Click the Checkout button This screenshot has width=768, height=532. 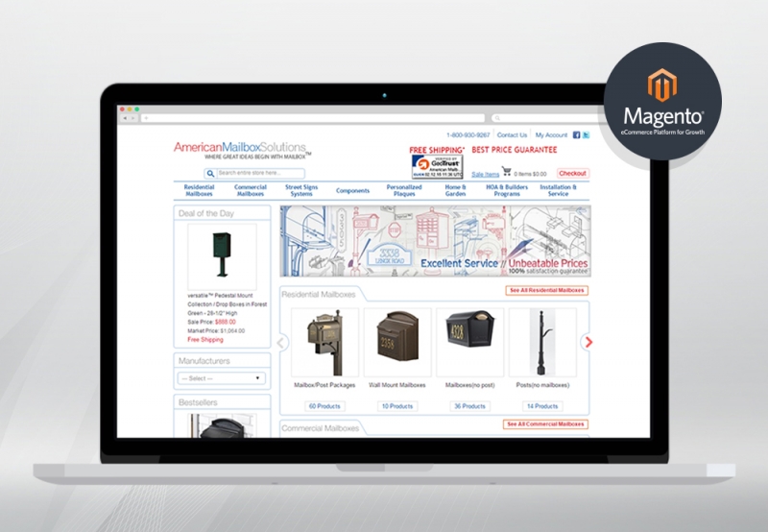pos(572,174)
